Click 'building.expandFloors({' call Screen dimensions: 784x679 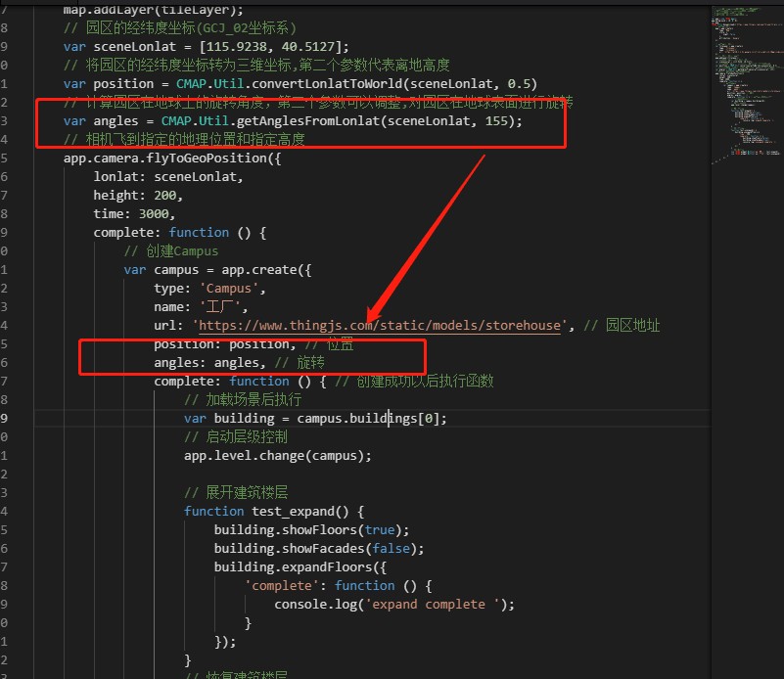click(300, 567)
